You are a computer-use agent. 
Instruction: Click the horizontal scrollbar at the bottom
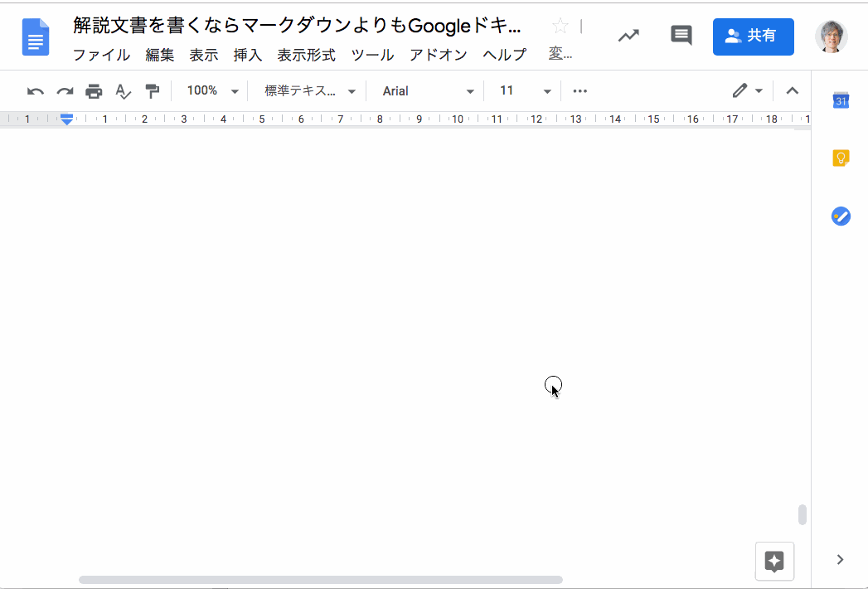pyautogui.click(x=321, y=580)
